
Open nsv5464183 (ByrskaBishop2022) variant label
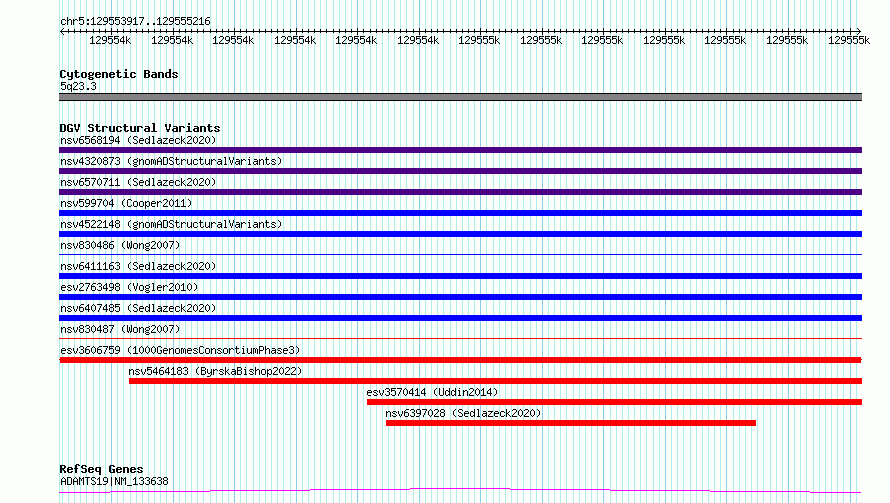215,371
